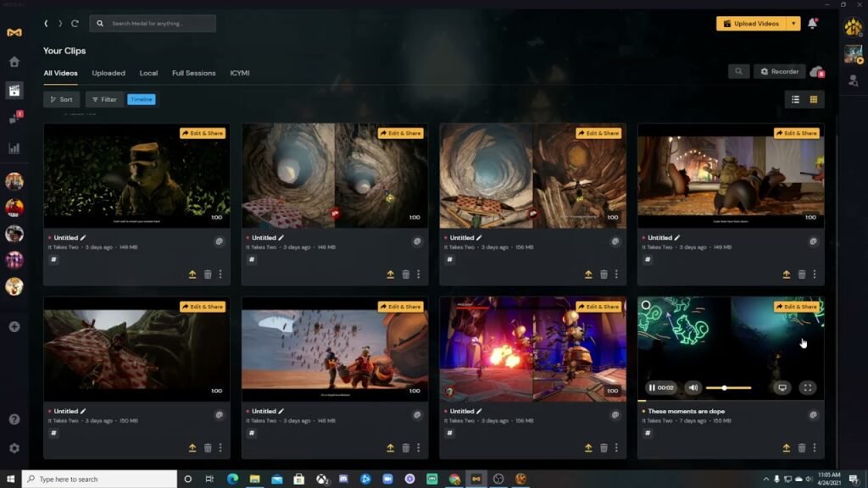Upload the first clip using its upload arrow

coord(192,274)
